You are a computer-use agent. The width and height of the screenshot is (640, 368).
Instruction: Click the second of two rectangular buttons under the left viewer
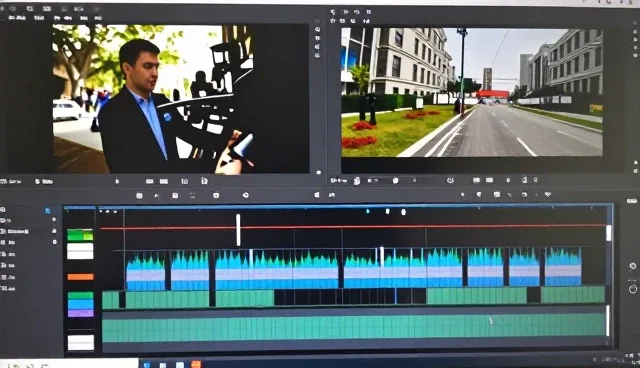point(164,181)
